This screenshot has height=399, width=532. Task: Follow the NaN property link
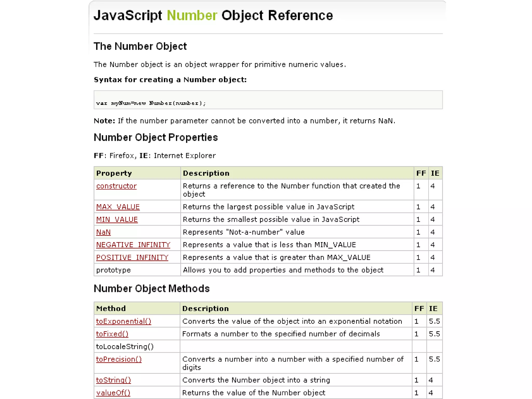click(103, 232)
